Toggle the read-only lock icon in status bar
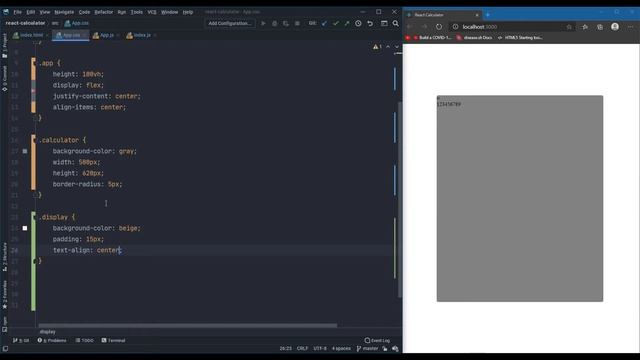The width and height of the screenshot is (640, 360). [385, 349]
